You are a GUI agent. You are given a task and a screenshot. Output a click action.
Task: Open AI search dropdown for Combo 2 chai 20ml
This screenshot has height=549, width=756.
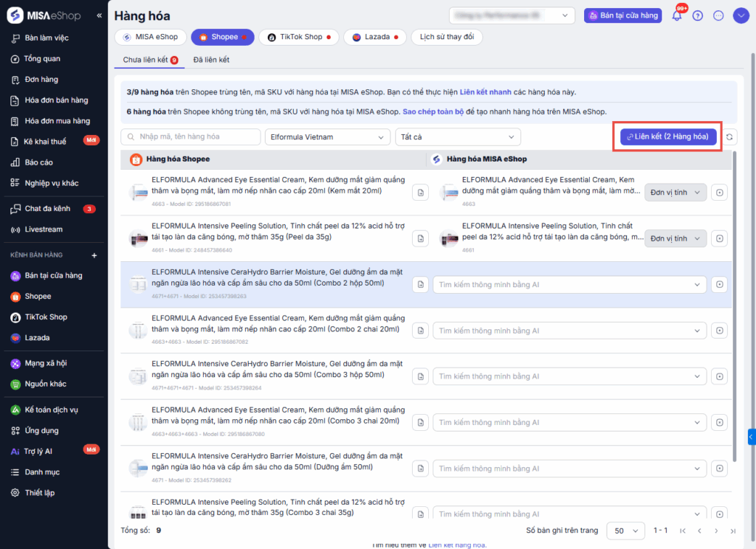(x=569, y=331)
